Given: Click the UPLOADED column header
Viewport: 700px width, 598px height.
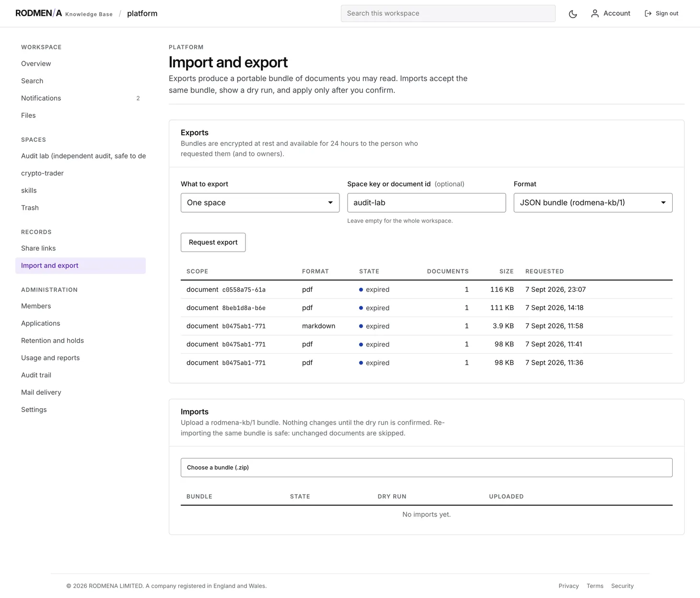Looking at the screenshot, I should pyautogui.click(x=506, y=496).
